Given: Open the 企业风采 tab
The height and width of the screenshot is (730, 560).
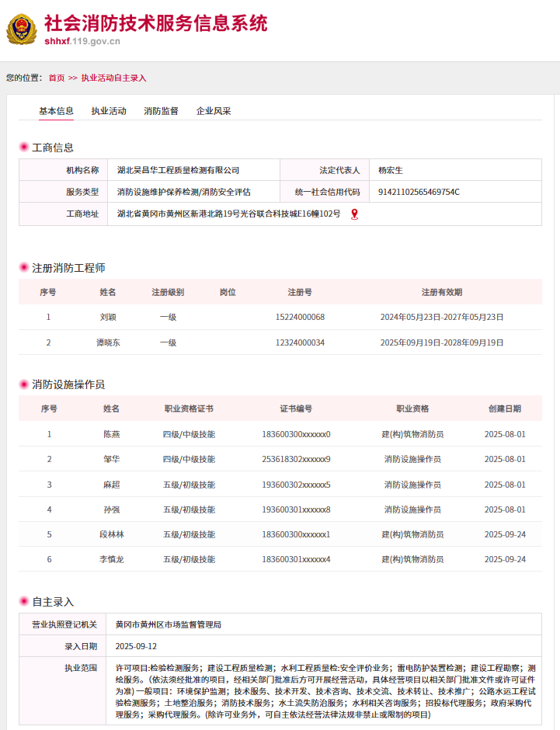Looking at the screenshot, I should [214, 111].
